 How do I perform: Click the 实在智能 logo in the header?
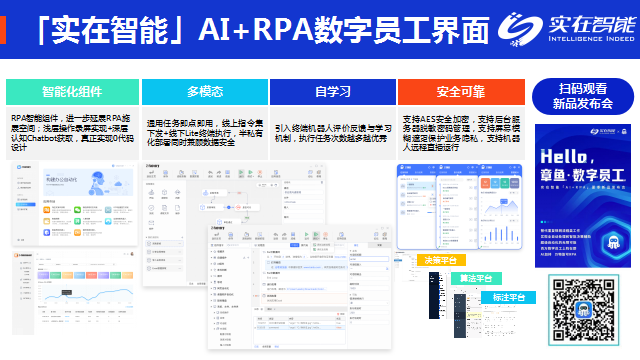click(567, 29)
